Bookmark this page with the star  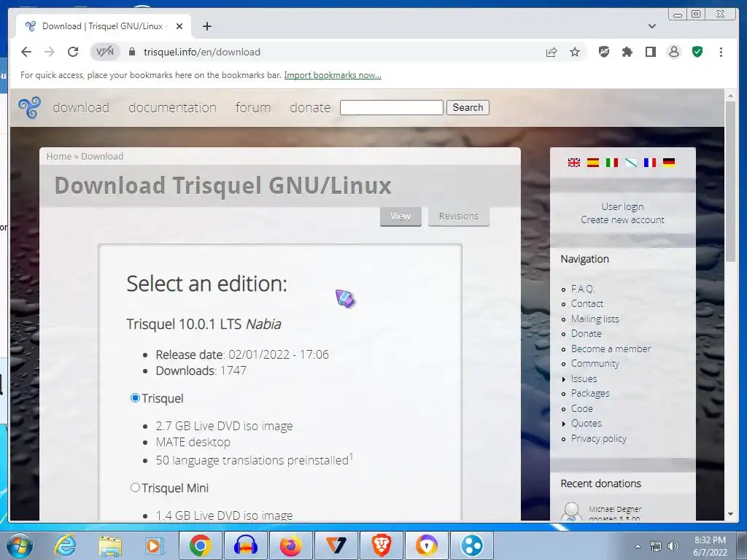click(x=575, y=52)
